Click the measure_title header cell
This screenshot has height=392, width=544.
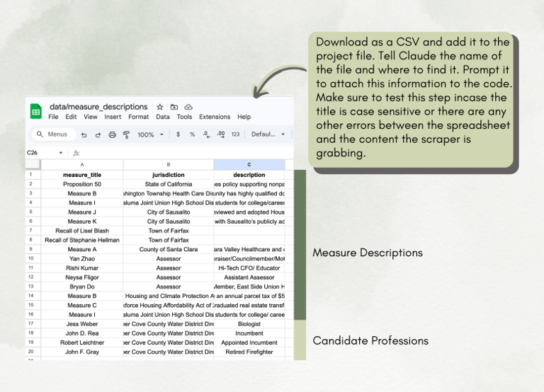(x=82, y=175)
